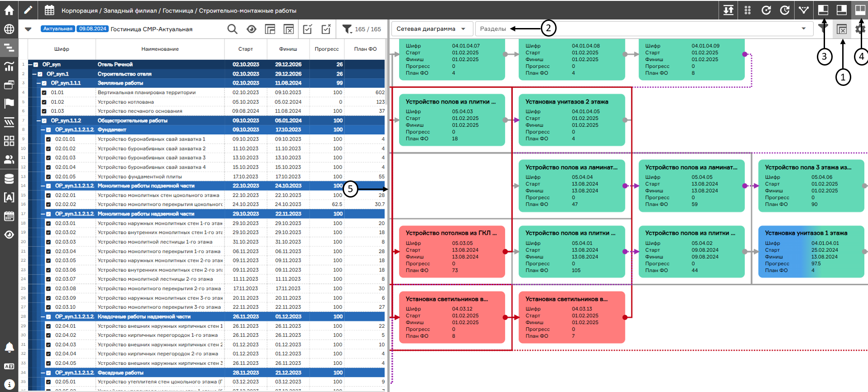Click the six-dots grid icon in top bar
Image resolution: width=868 pixels, height=392 pixels.
747,10
